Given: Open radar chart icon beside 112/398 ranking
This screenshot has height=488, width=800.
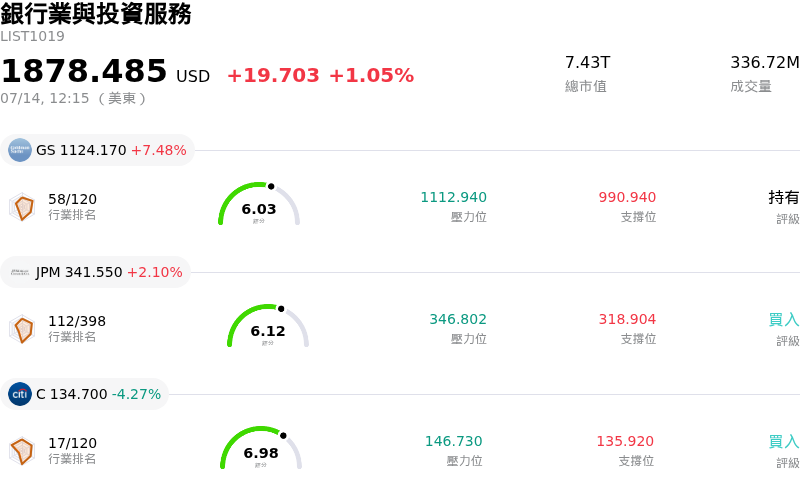Looking at the screenshot, I should (22, 329).
